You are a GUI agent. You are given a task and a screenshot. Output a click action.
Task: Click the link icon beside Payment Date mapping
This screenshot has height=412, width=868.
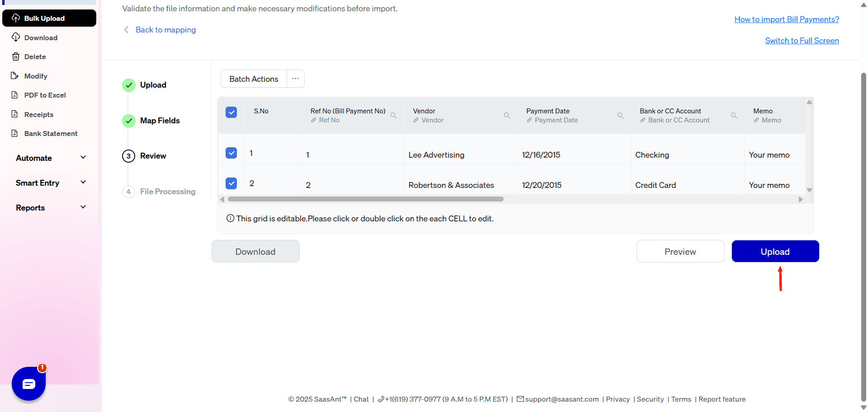coord(529,120)
